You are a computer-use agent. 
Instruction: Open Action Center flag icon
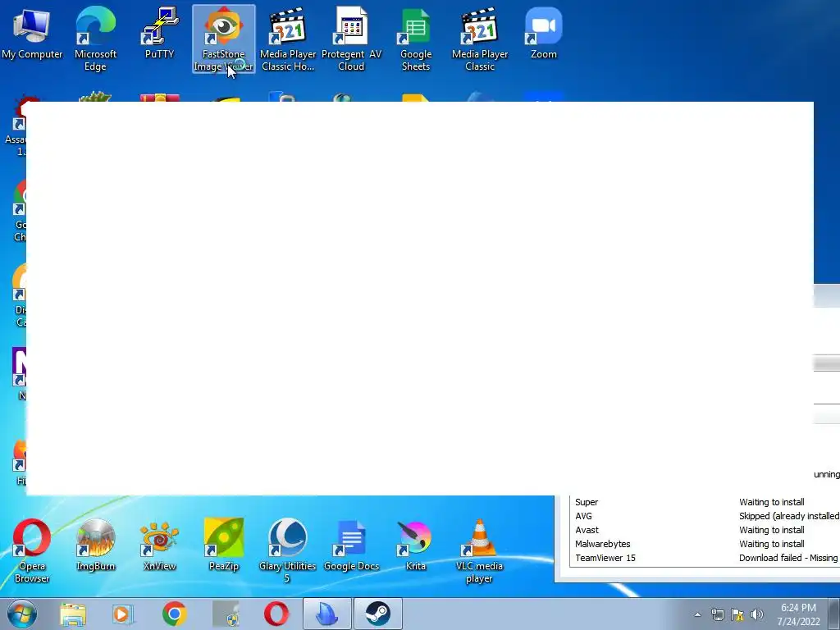pos(737,614)
